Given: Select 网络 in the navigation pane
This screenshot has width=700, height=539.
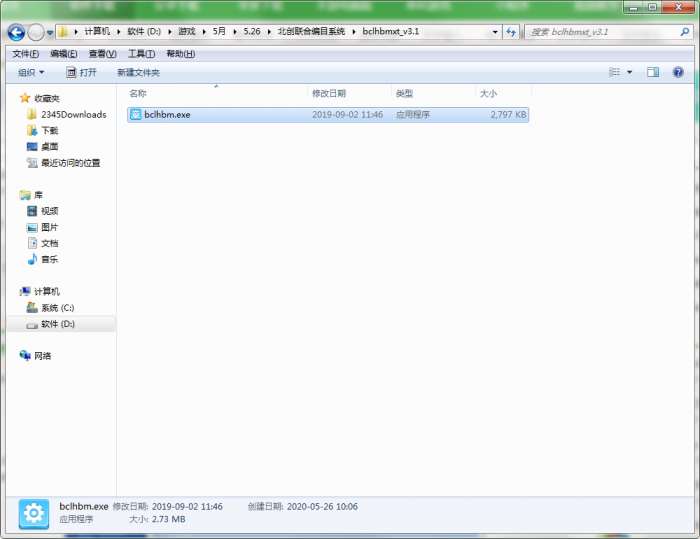Looking at the screenshot, I should coord(42,356).
